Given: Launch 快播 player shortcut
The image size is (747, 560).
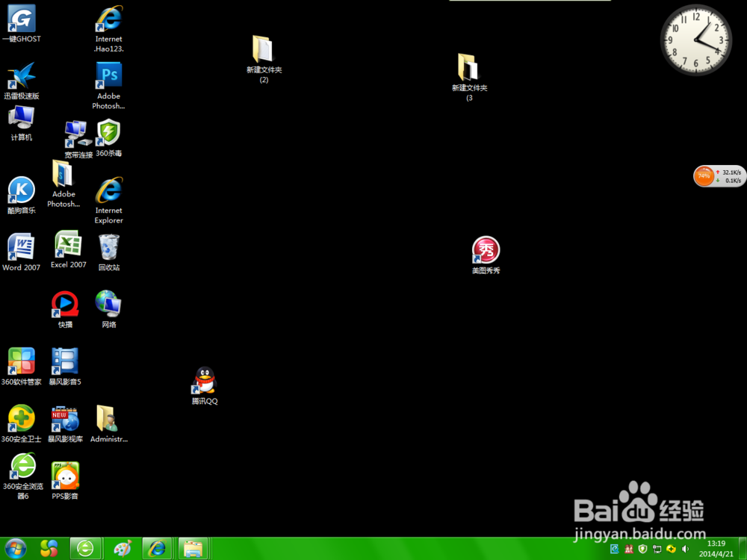Looking at the screenshot, I should 65,310.
